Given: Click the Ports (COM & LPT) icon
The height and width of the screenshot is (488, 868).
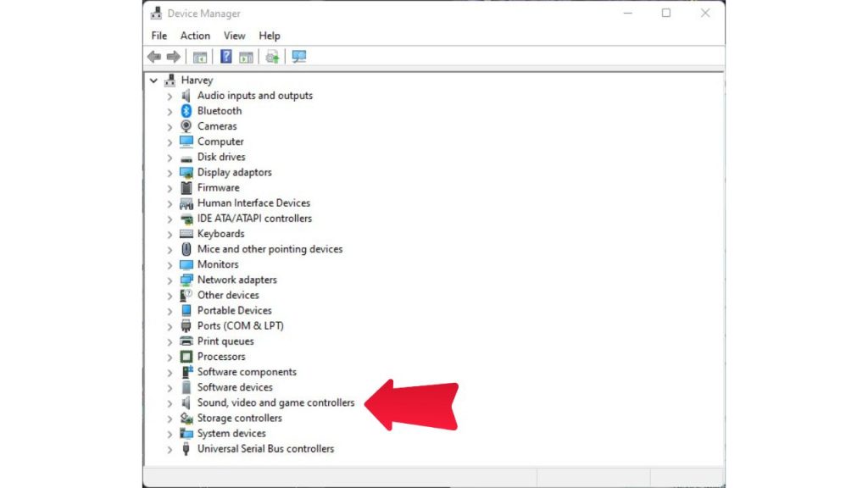Looking at the screenshot, I should [x=186, y=326].
